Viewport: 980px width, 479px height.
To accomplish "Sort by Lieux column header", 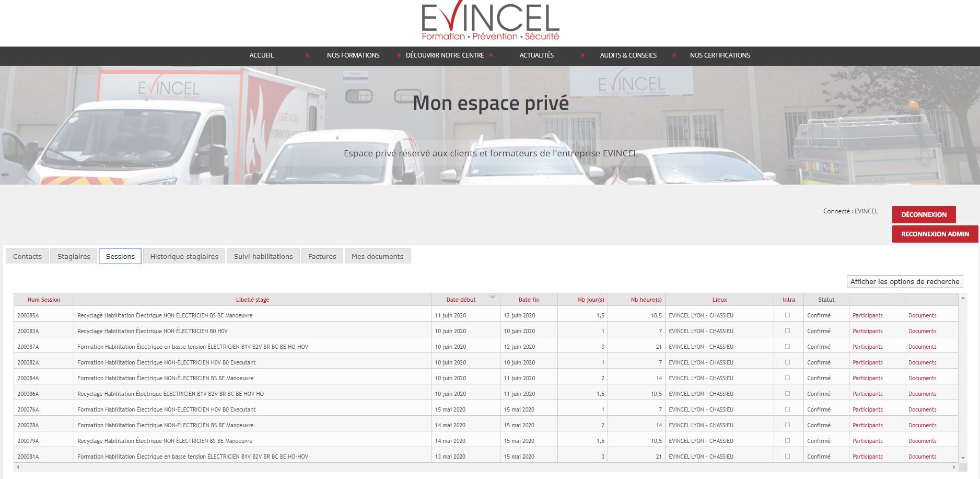I will (719, 300).
